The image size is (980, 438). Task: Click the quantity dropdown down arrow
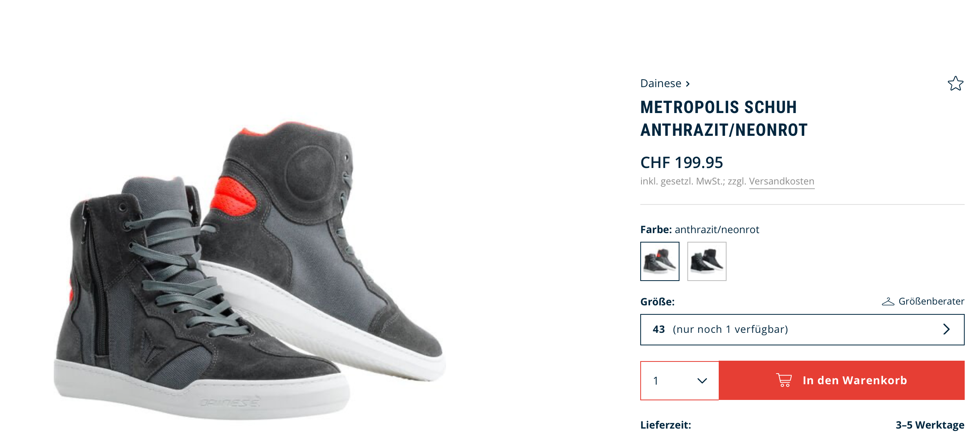[x=702, y=381]
